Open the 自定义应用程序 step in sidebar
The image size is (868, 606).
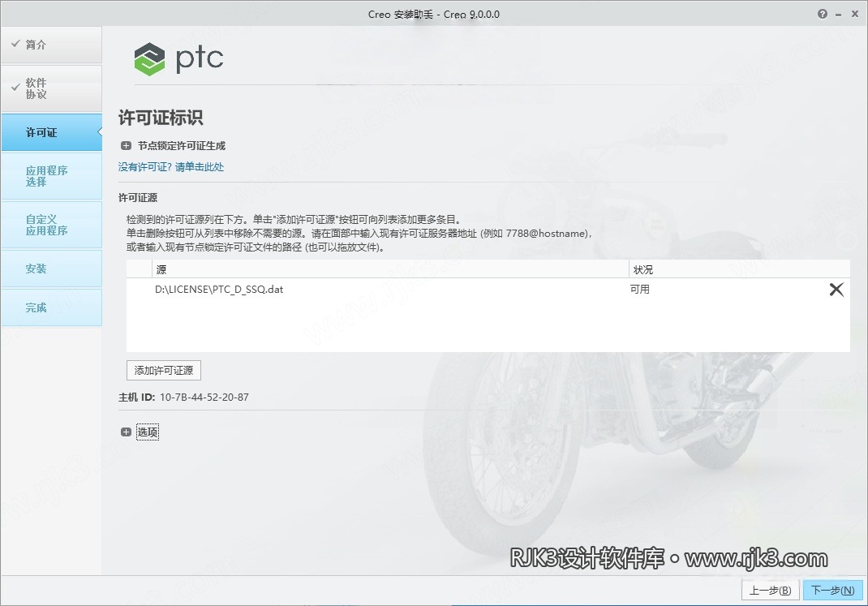click(x=51, y=225)
